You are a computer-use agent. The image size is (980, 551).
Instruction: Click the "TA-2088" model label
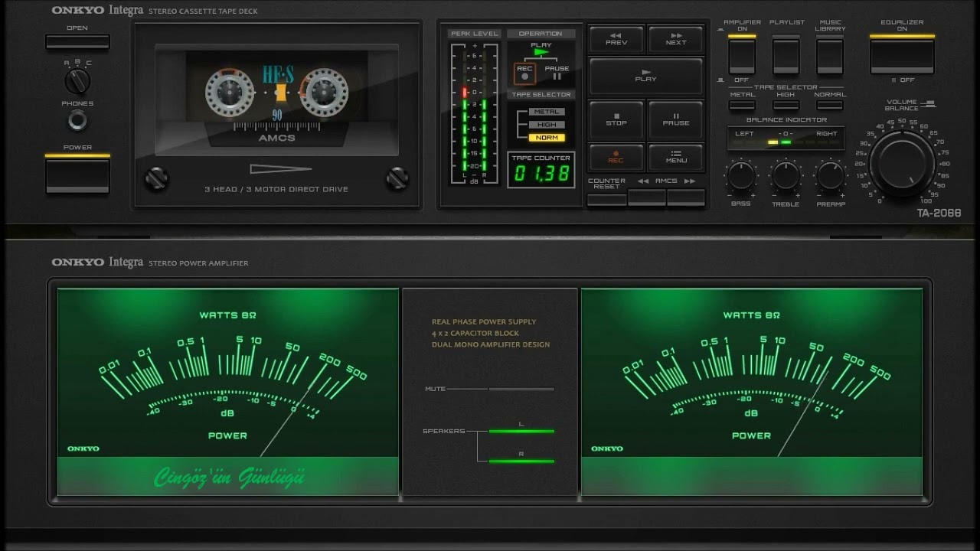(939, 214)
